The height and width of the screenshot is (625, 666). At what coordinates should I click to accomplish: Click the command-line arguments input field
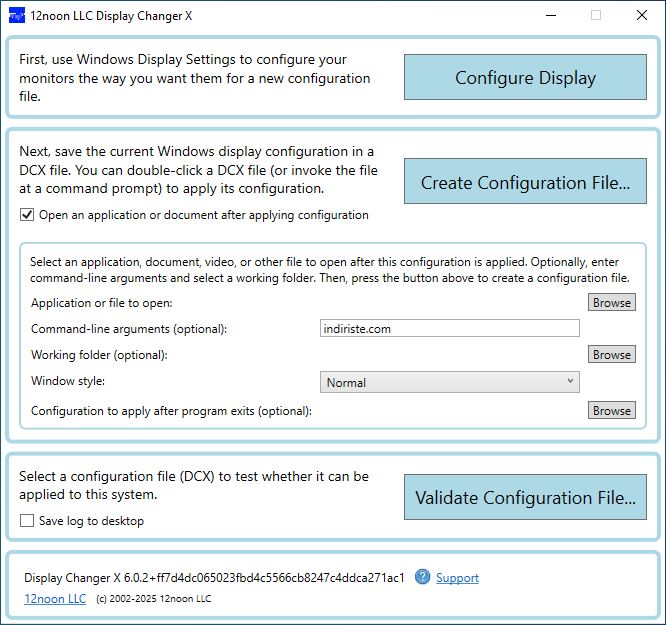(449, 328)
